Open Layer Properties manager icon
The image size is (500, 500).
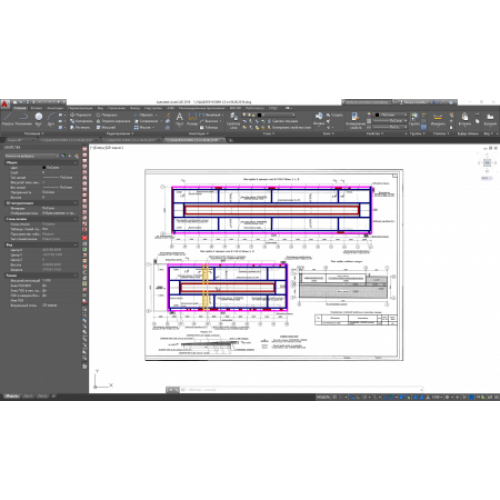coord(234,120)
